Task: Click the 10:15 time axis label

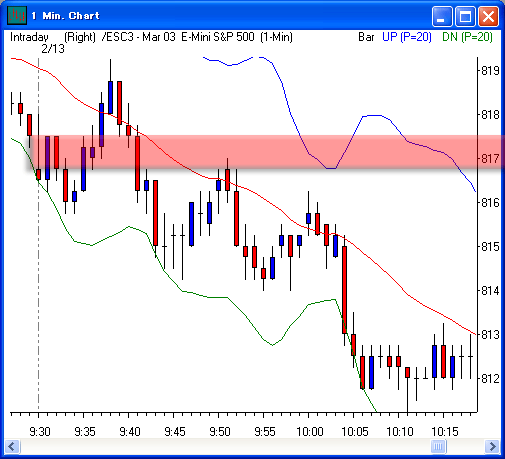Action: pyautogui.click(x=445, y=432)
